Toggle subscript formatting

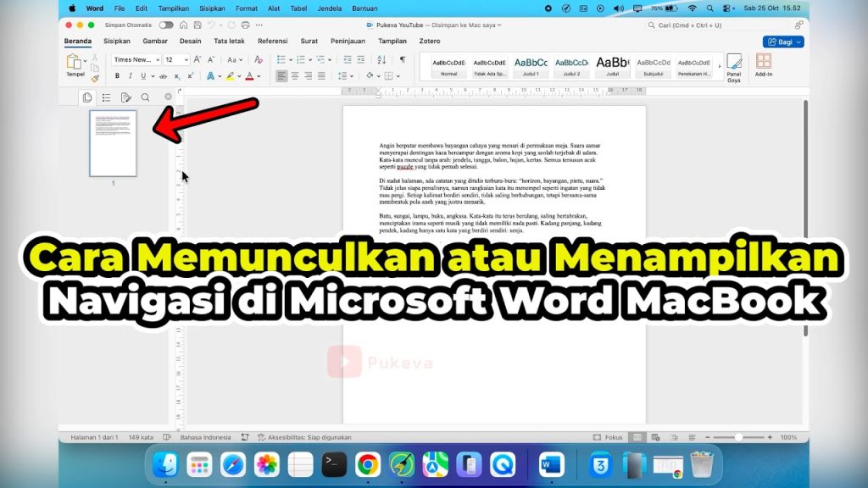[176, 76]
